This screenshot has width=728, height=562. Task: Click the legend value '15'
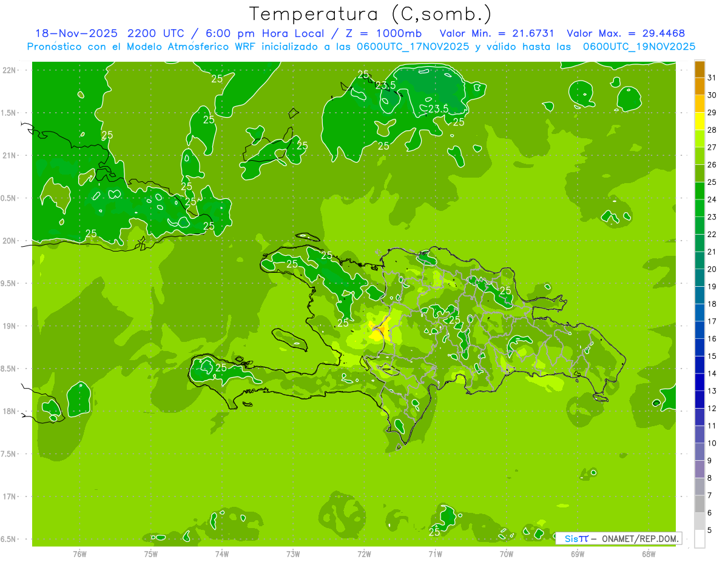point(712,356)
